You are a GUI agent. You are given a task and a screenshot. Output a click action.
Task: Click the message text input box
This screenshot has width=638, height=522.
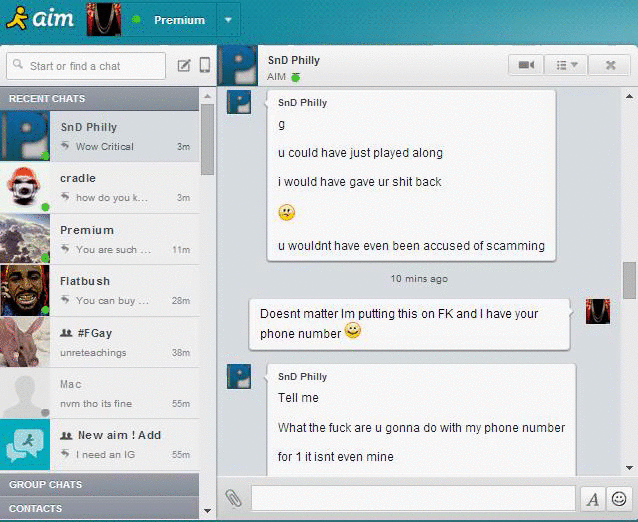(413, 498)
